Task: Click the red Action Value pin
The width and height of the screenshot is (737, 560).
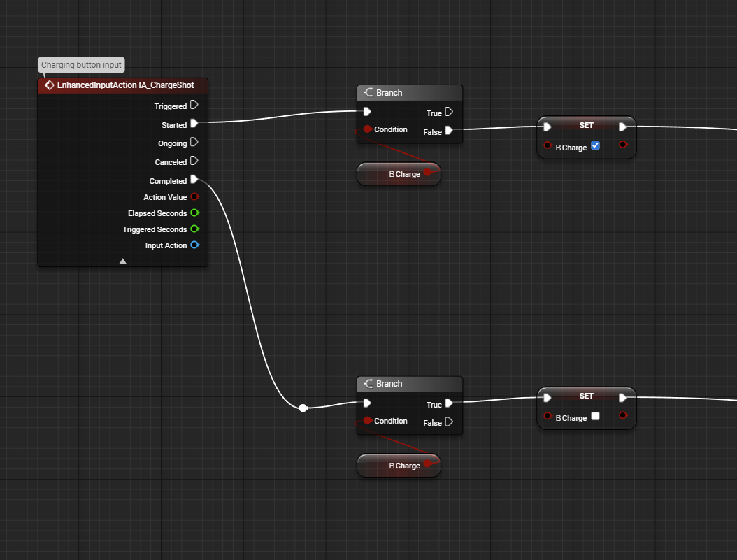Action: 195,196
